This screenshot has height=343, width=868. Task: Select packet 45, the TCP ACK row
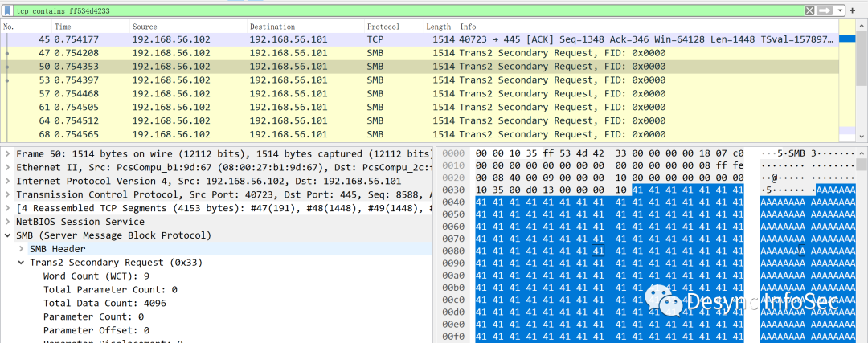point(420,39)
